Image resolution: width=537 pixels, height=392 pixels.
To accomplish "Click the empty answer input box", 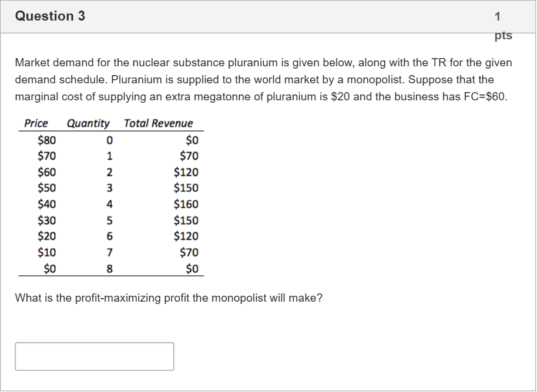I will coord(94,356).
